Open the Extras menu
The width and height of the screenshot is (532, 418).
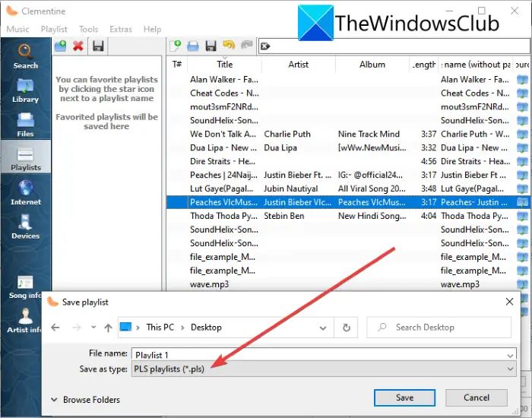tap(120, 29)
